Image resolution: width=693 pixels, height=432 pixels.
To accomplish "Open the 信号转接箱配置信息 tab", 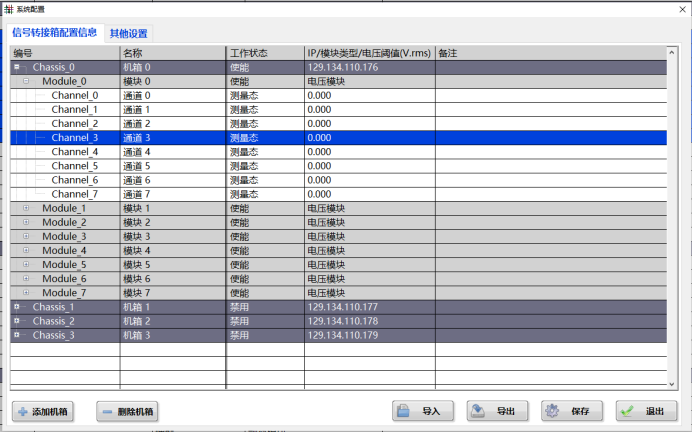I will click(x=54, y=33).
